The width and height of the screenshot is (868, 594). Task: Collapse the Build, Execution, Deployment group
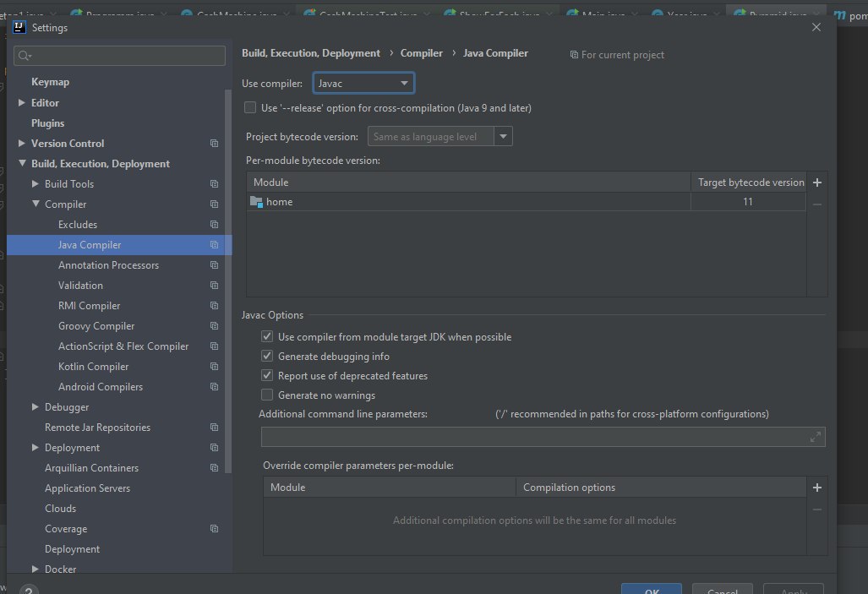pos(22,163)
